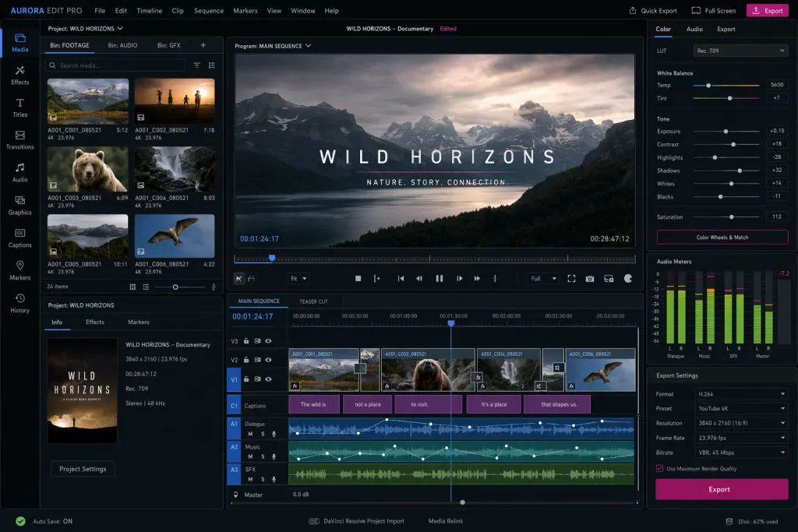Click the selection tool icon under monitor
798x532 pixels.
click(x=238, y=278)
